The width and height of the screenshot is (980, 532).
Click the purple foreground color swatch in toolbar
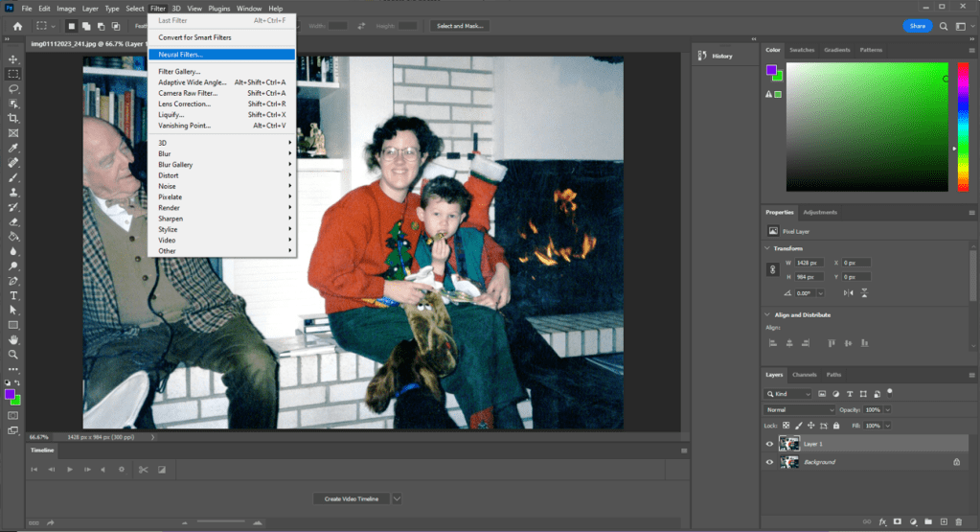pos(11,394)
